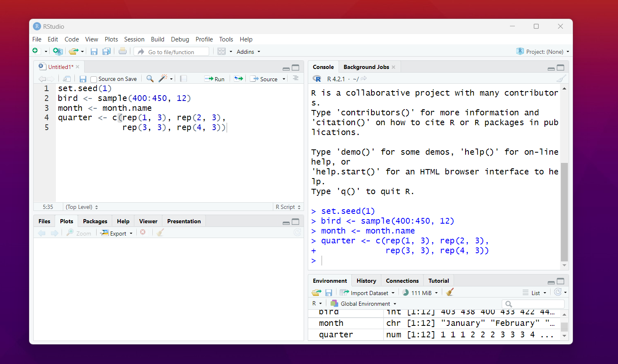Open the New File dropdown arrow
Screen dimensions: 618x364
click(x=46, y=52)
